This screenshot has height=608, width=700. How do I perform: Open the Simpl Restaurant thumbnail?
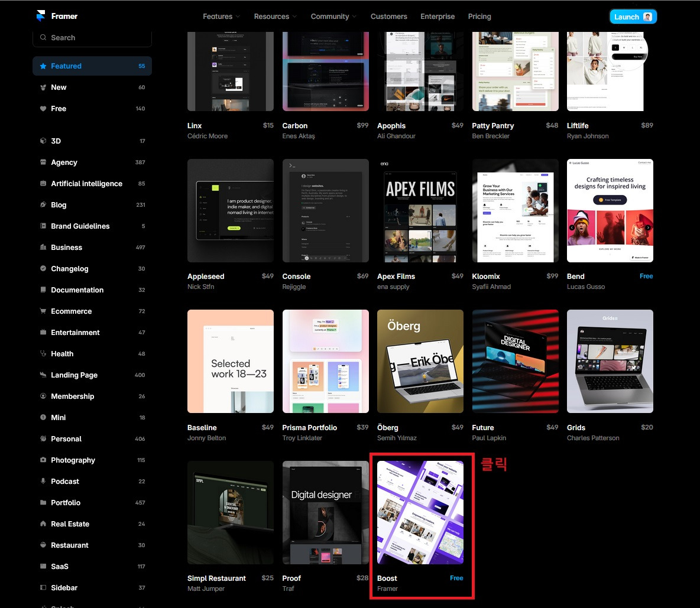pyautogui.click(x=231, y=512)
